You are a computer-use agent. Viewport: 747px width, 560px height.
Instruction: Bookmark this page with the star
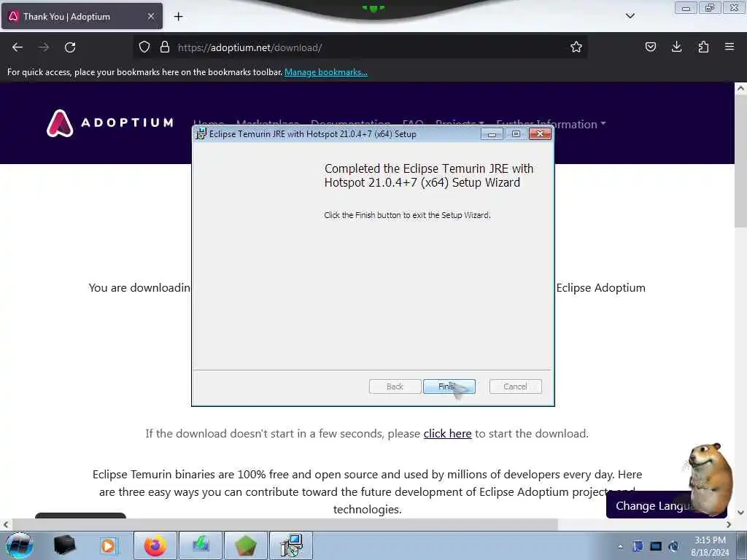coord(576,47)
